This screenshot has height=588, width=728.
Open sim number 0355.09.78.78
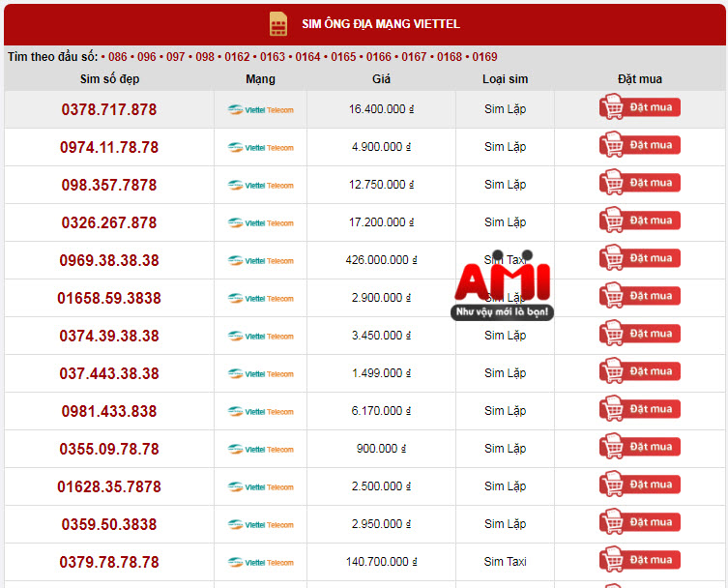click(109, 449)
